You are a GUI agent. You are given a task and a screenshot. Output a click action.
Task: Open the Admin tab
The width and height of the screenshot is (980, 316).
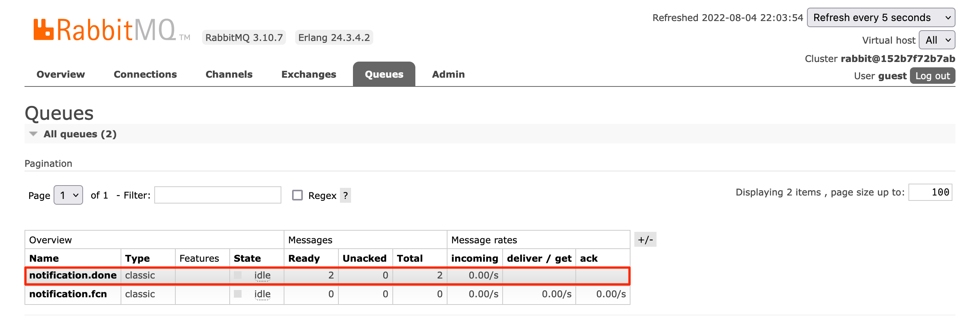(x=448, y=74)
